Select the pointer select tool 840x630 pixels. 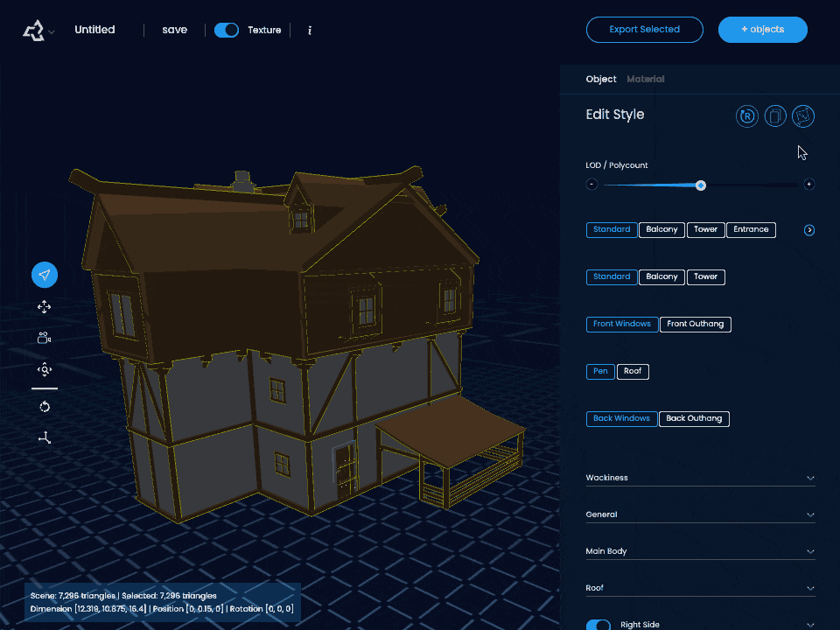tap(45, 275)
